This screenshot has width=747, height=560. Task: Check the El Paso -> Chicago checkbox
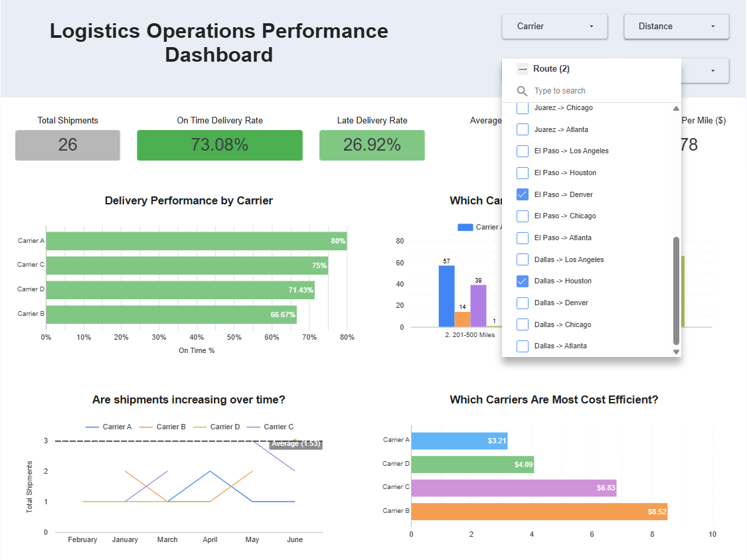tap(523, 216)
